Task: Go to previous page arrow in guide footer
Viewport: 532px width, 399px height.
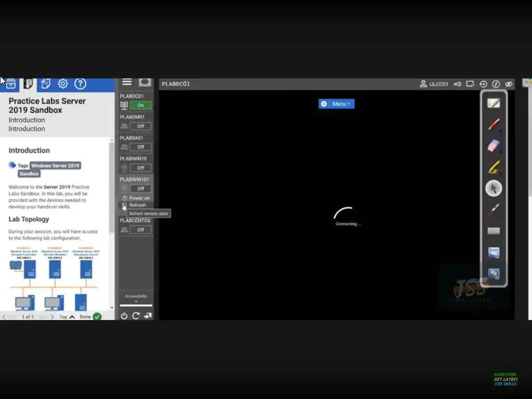Action: 4,317
